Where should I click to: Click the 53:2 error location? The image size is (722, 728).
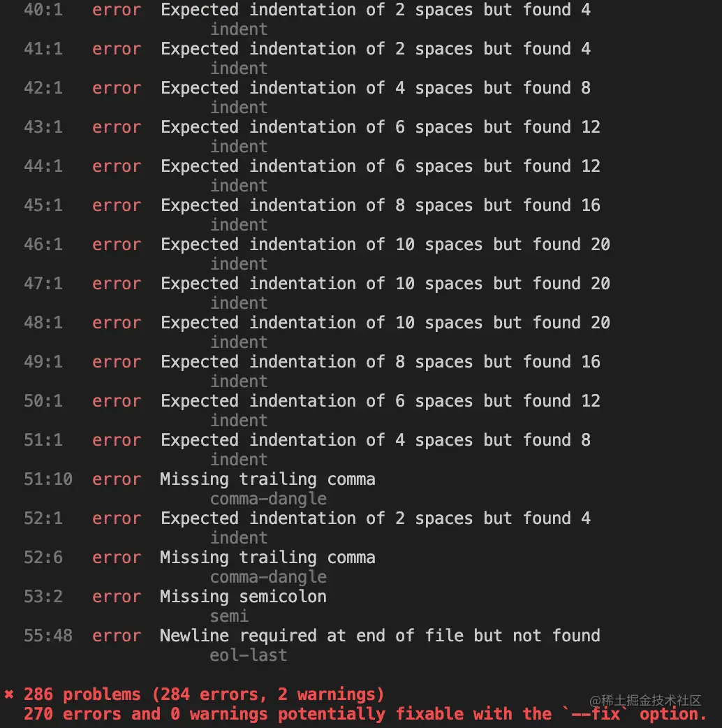click(x=43, y=597)
